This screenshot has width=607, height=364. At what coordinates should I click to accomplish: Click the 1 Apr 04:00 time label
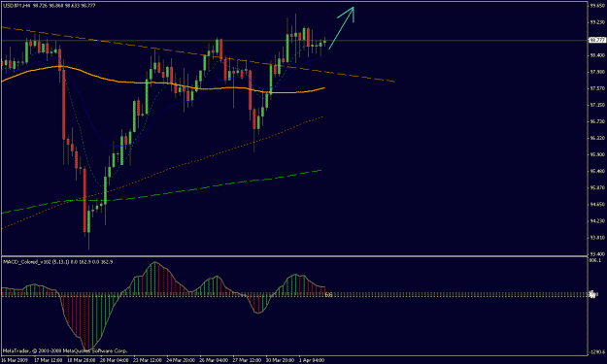tap(312, 360)
